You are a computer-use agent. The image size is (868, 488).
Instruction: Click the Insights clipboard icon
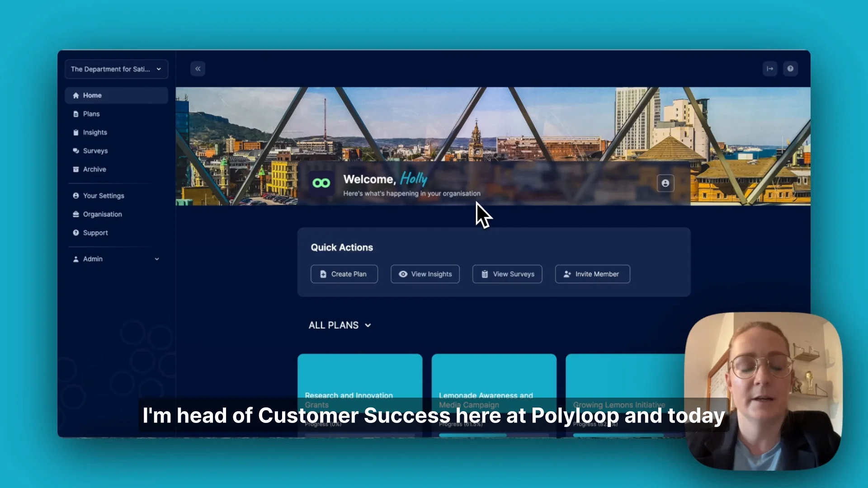coord(75,132)
